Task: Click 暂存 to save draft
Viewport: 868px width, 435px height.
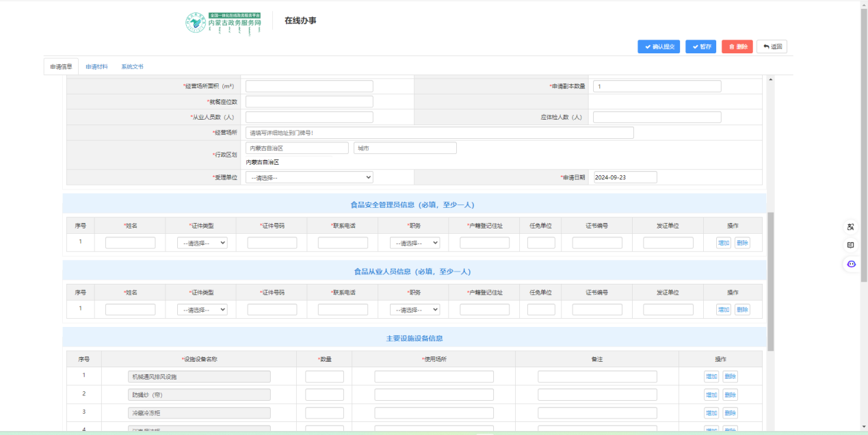Action: coord(701,47)
